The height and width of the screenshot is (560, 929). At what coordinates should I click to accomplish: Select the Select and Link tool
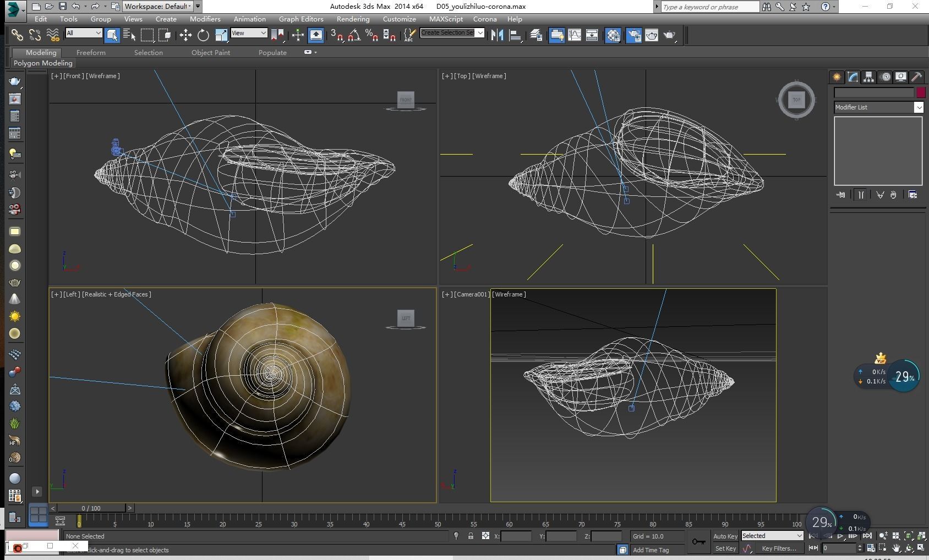point(17,35)
